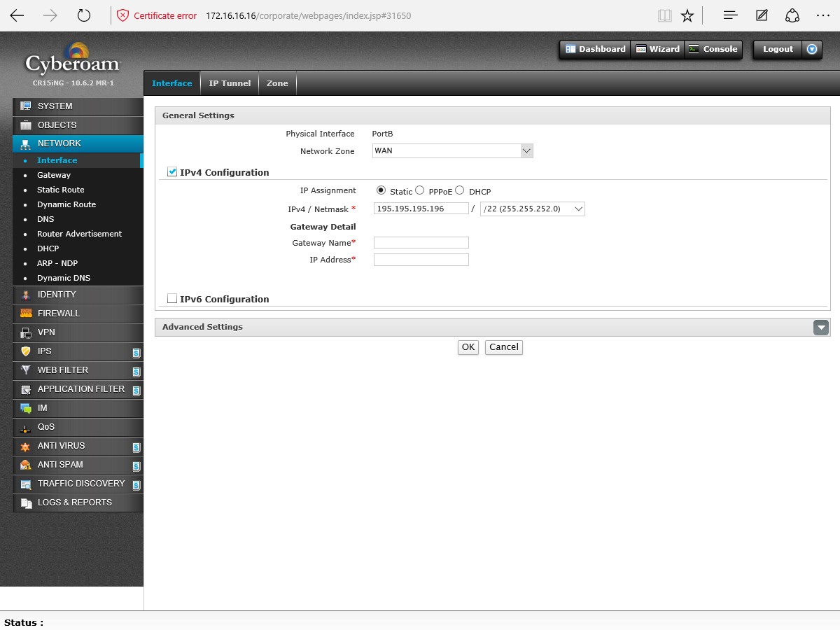
Task: Open browser reading view icon
Action: (x=664, y=15)
